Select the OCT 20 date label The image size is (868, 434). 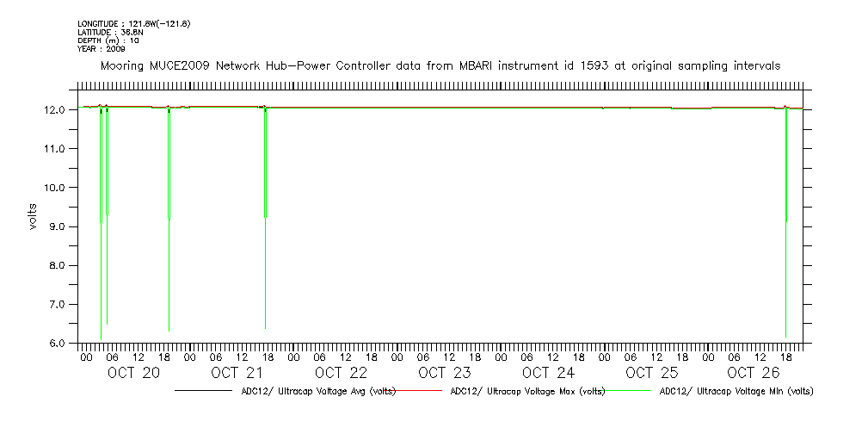click(x=133, y=373)
